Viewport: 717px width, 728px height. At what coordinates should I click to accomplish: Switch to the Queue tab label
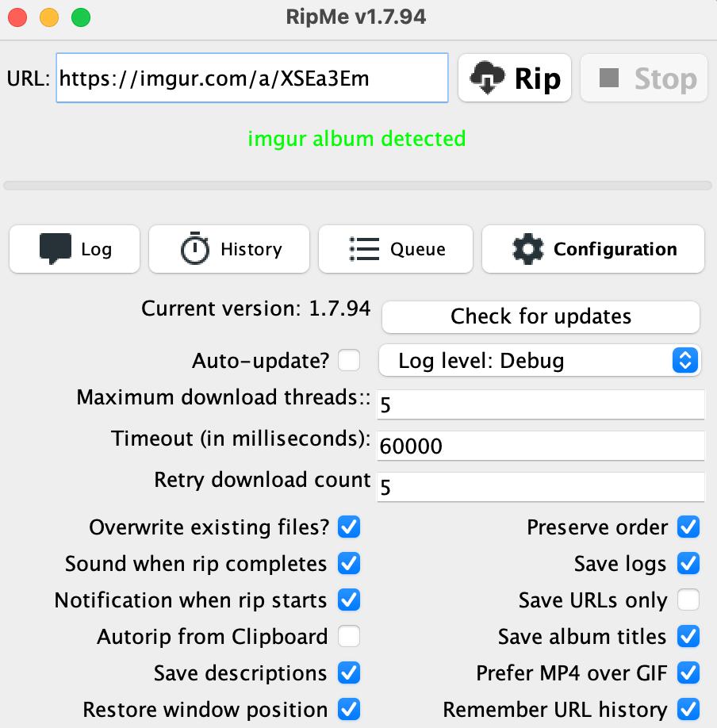point(417,249)
